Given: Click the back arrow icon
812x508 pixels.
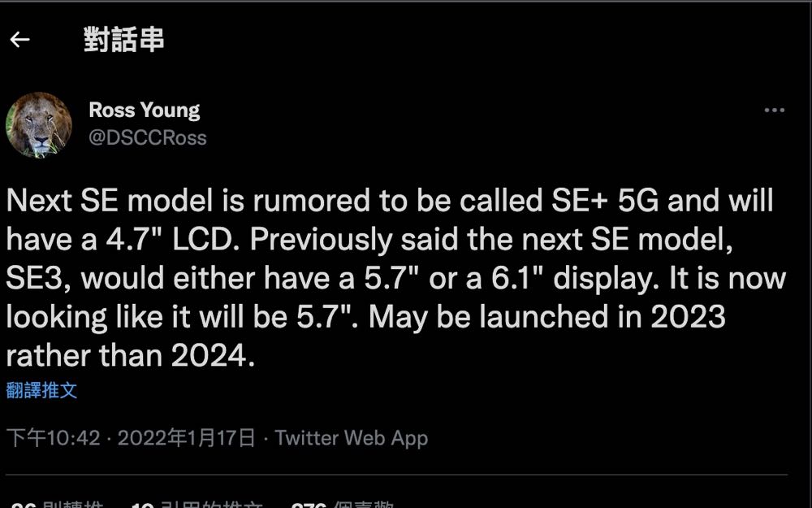Looking at the screenshot, I should [19, 39].
